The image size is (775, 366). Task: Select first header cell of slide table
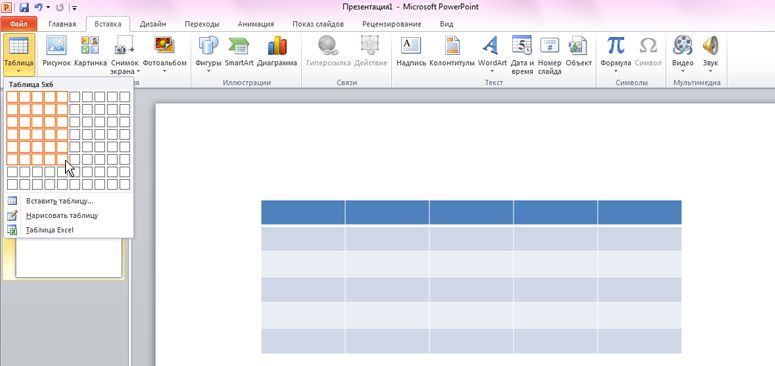pyautogui.click(x=303, y=212)
